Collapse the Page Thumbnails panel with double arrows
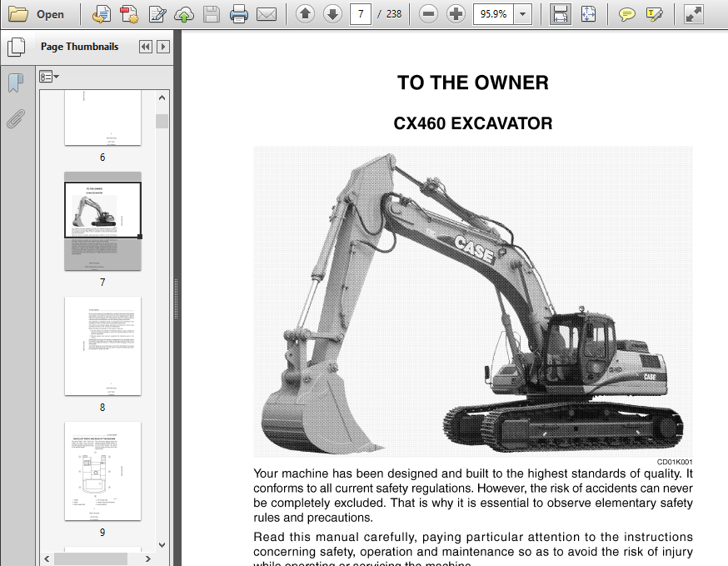This screenshot has width=728, height=566. [x=146, y=47]
